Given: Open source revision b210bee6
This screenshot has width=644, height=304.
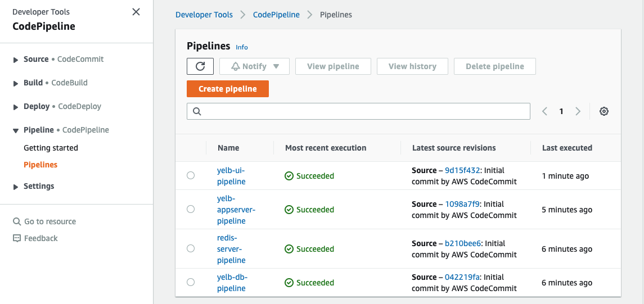Looking at the screenshot, I should click(x=463, y=243).
